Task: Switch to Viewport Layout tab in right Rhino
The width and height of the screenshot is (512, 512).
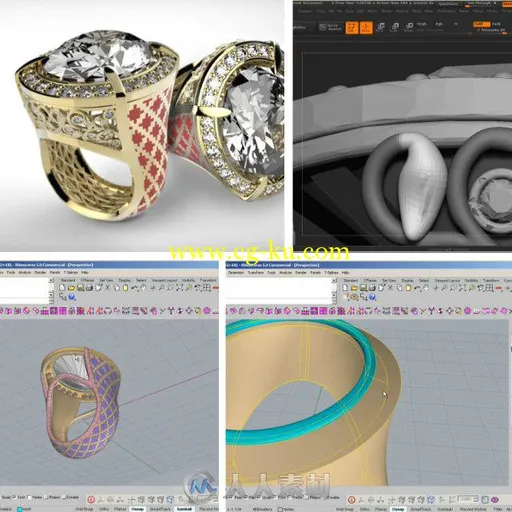Action: point(447,281)
